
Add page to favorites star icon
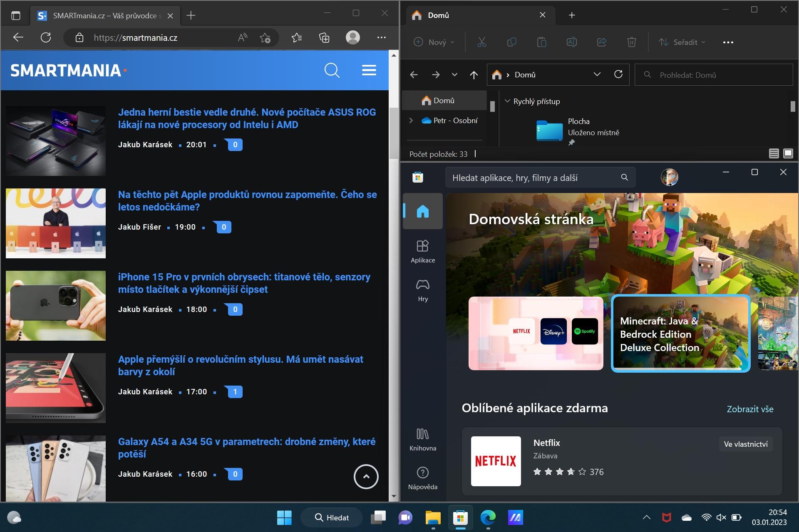(265, 38)
